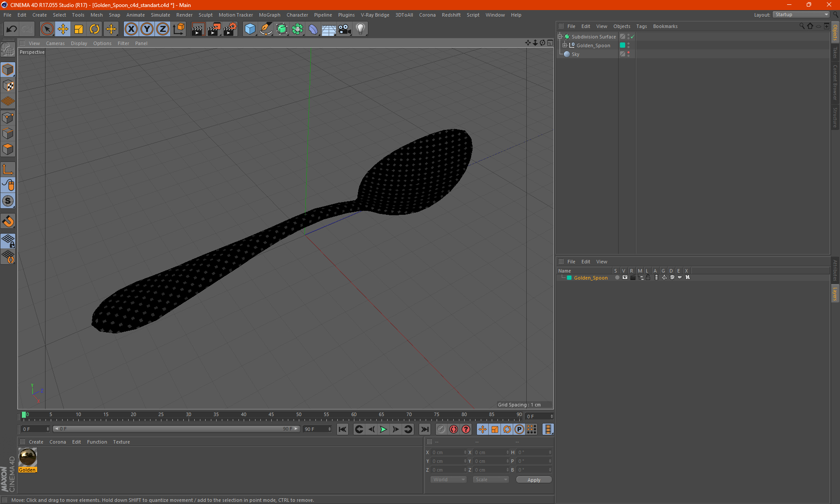
Task: Open the Texture menu in material manager
Action: click(x=121, y=442)
